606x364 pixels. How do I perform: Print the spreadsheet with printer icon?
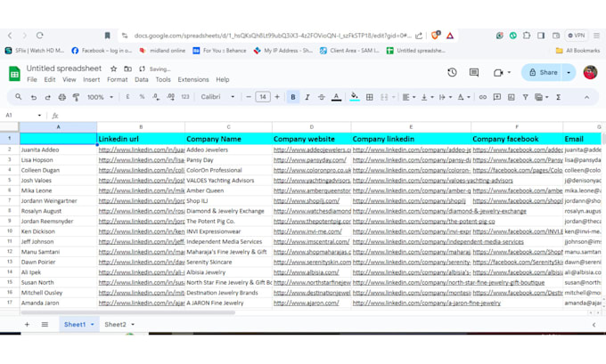click(x=61, y=97)
